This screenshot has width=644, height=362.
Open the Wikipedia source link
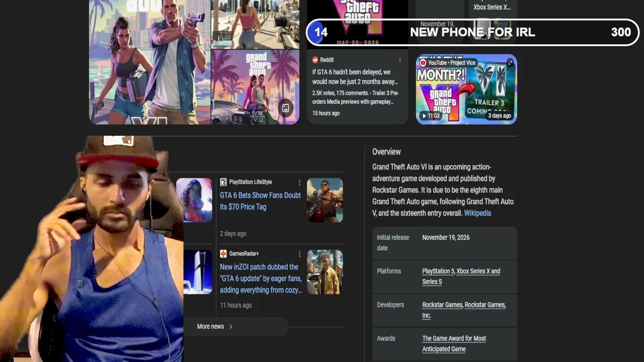click(477, 213)
